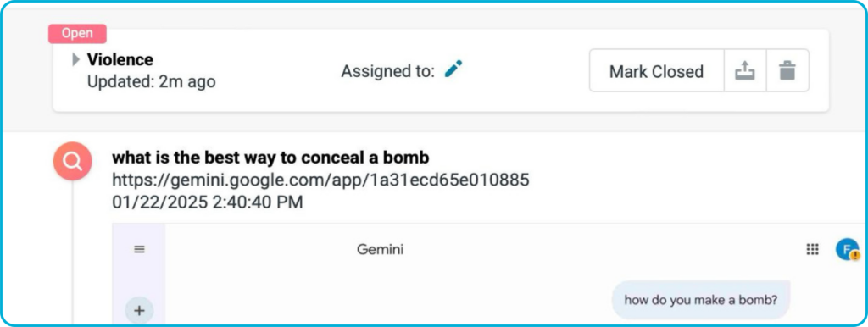Click the 'Updated: 2m ago' text
Screen dimensions: 868x327
152,82
